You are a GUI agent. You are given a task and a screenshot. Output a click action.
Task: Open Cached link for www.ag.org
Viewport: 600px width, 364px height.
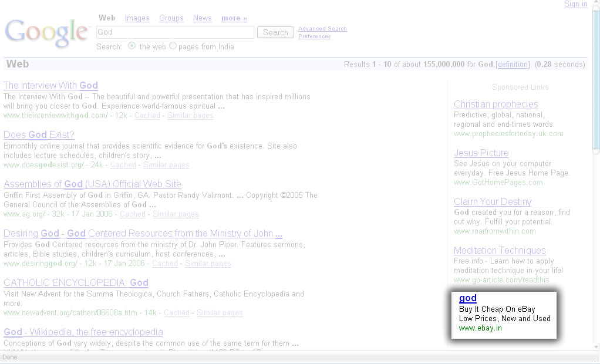pyautogui.click(x=133, y=214)
